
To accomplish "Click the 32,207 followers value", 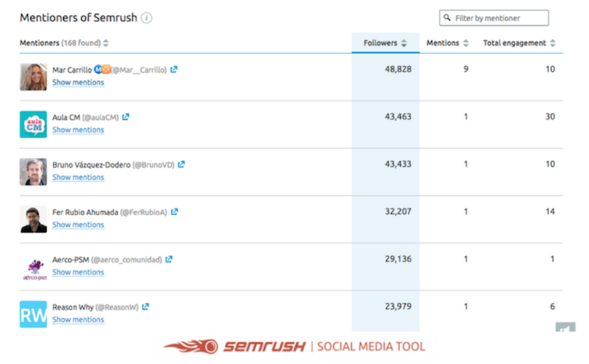I will tap(398, 211).
